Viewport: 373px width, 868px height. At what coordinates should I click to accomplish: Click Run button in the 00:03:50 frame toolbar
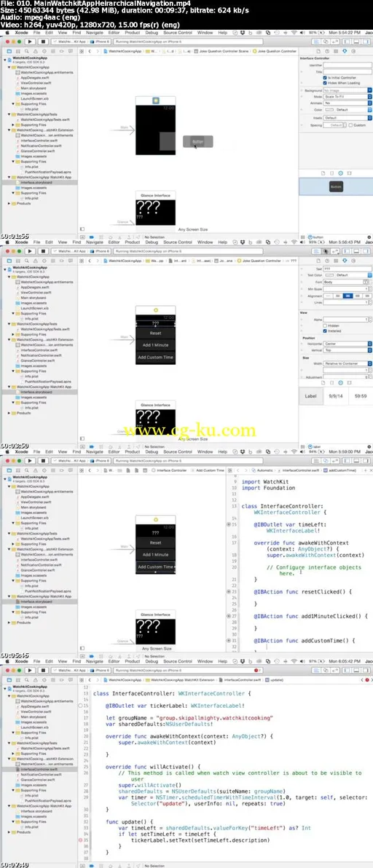tap(29, 250)
